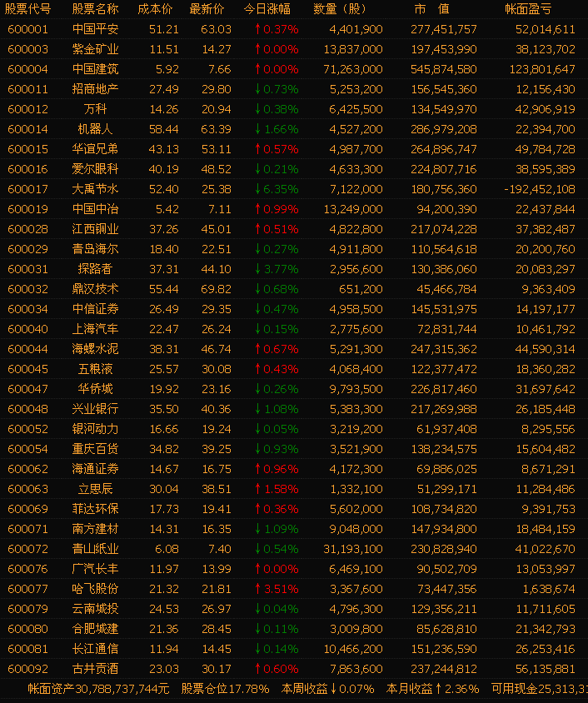Click 哈飞股份 daily change 3.51%

[x=277, y=589]
